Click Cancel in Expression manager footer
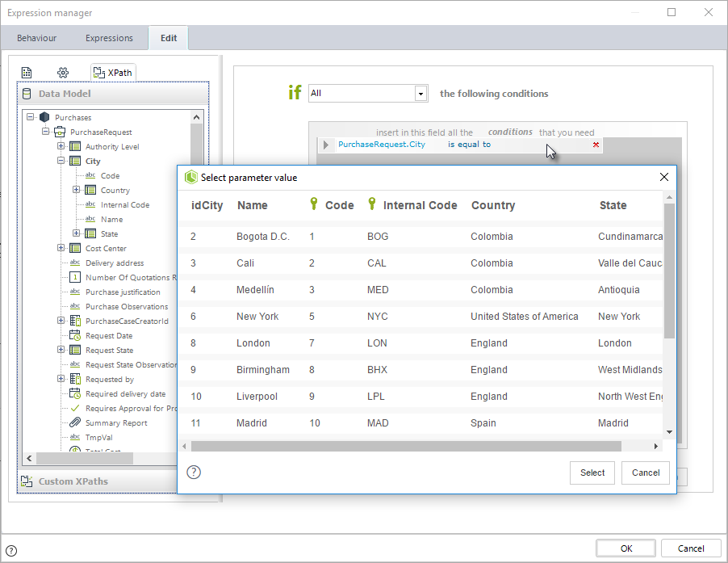Image resolution: width=728 pixels, height=563 pixels. [690, 548]
